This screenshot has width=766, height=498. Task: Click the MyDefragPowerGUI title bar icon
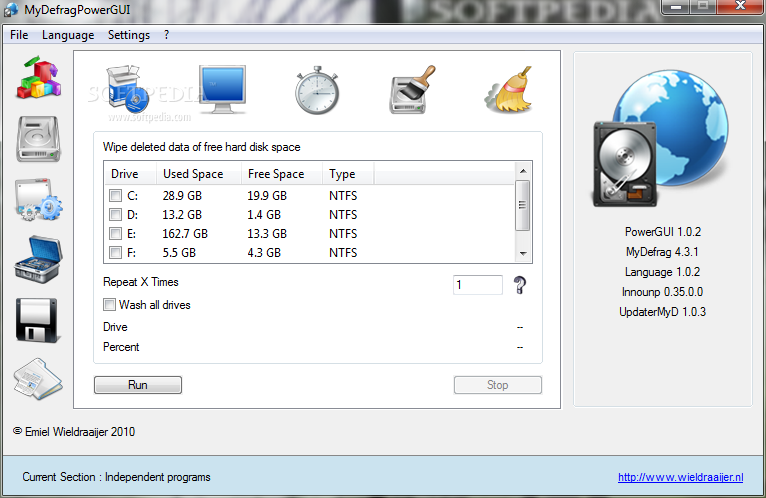pos(10,9)
